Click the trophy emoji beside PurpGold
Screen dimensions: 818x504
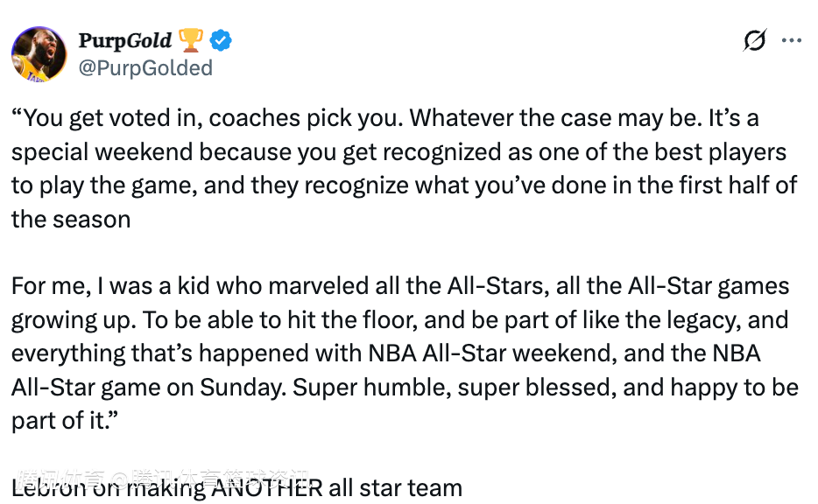190,40
